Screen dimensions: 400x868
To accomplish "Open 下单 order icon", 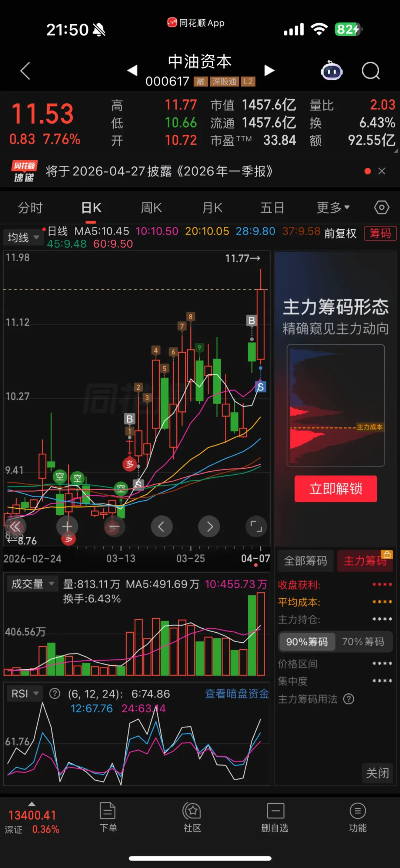I will [108, 818].
